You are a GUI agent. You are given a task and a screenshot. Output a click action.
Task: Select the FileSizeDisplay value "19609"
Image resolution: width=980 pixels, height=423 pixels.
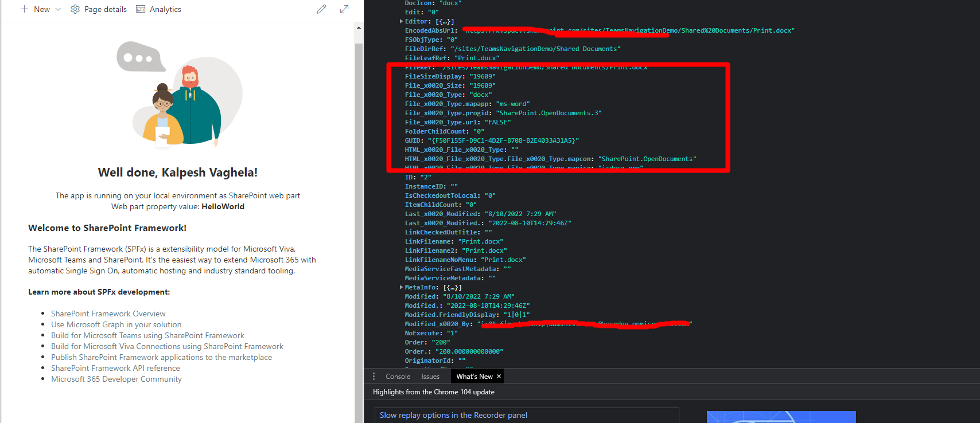[483, 76]
